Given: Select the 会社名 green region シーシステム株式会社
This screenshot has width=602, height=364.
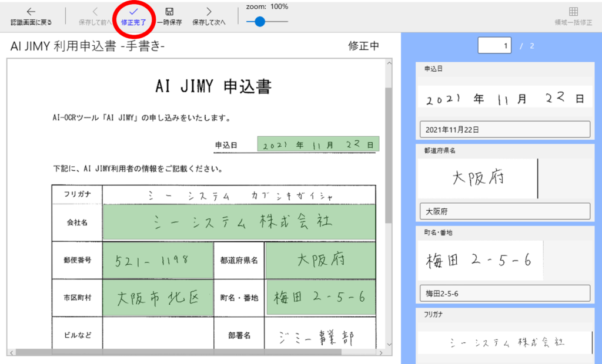Looking at the screenshot, I should (239, 222).
